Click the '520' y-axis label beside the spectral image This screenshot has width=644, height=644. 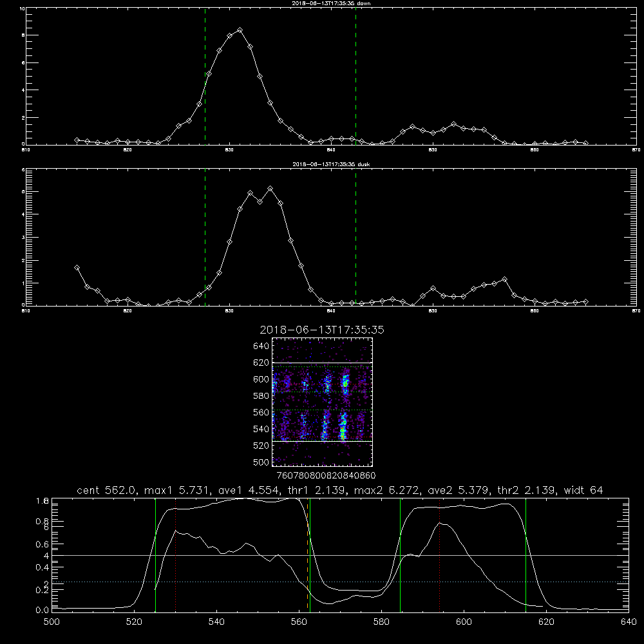tap(261, 445)
